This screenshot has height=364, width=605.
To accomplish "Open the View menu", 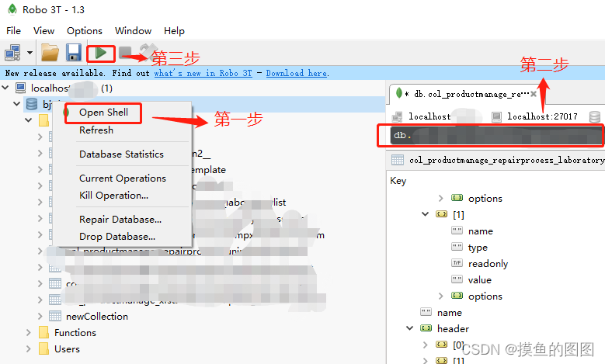I will (x=43, y=31).
